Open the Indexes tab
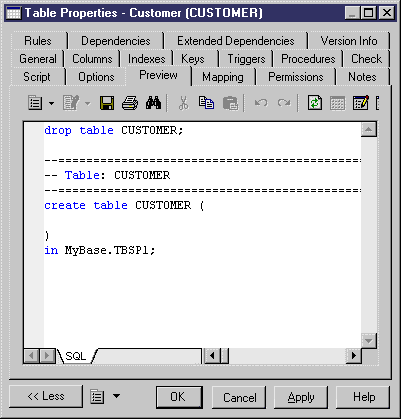 [146, 59]
